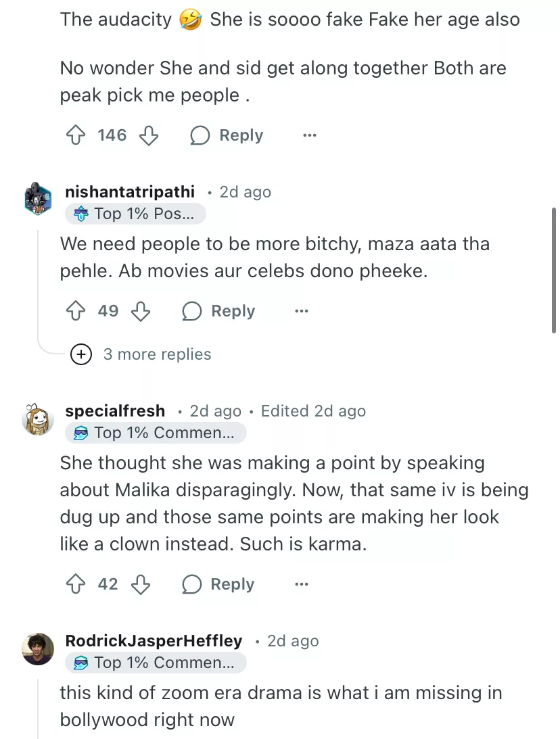
Task: Click nishantatripathi's Top 1% Poster badge
Action: 135,214
